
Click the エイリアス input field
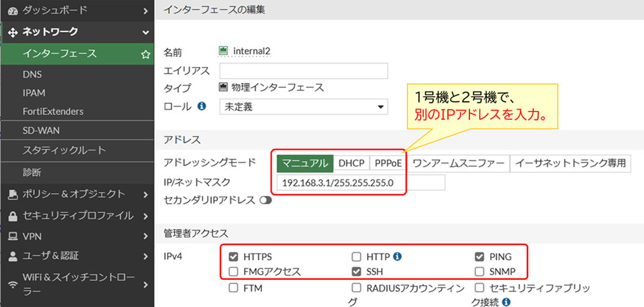303,71
